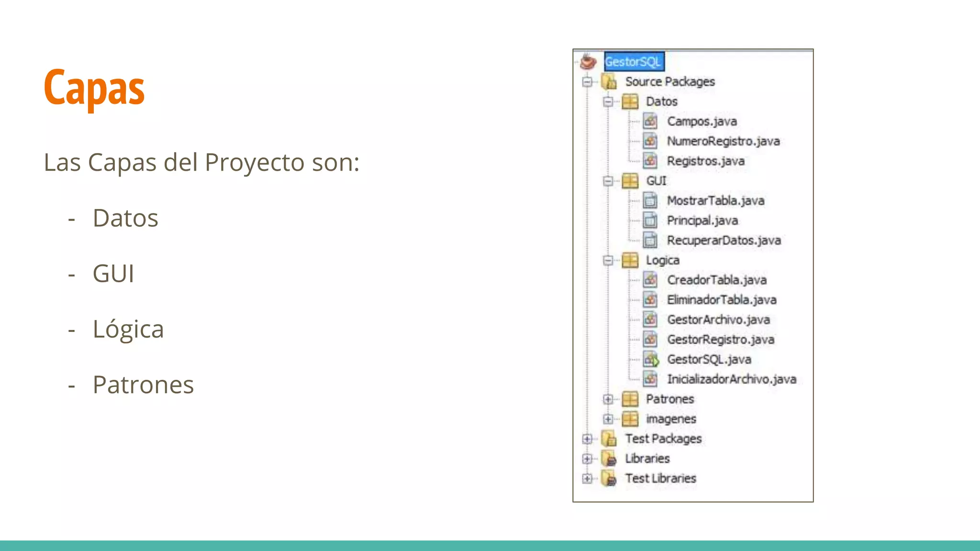The width and height of the screenshot is (980, 551).
Task: Click the GestorArchivo.java file icon
Action: tap(650, 320)
